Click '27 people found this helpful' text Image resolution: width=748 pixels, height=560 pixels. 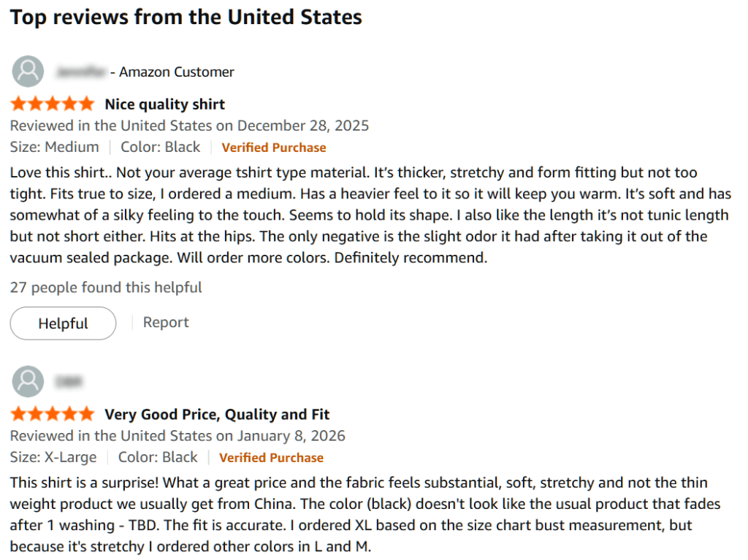pyautogui.click(x=106, y=287)
